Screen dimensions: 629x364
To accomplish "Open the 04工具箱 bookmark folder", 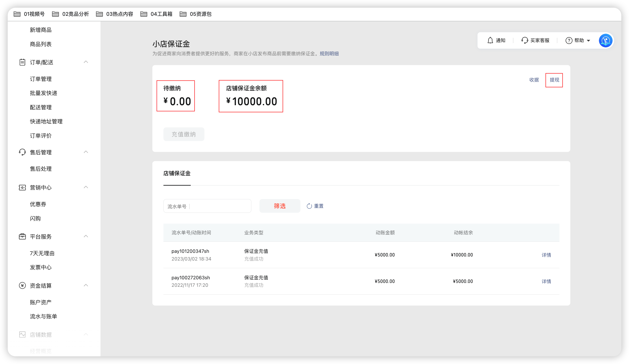I will pyautogui.click(x=156, y=14).
